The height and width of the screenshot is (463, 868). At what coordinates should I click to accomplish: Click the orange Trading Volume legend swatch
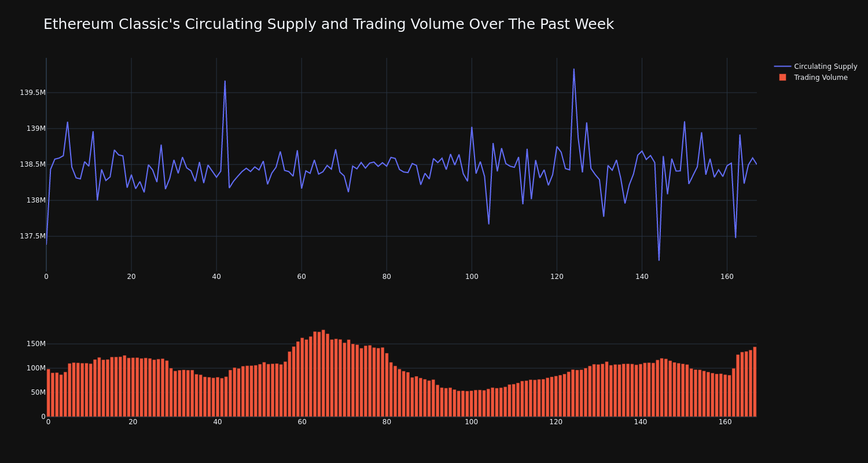tap(782, 78)
